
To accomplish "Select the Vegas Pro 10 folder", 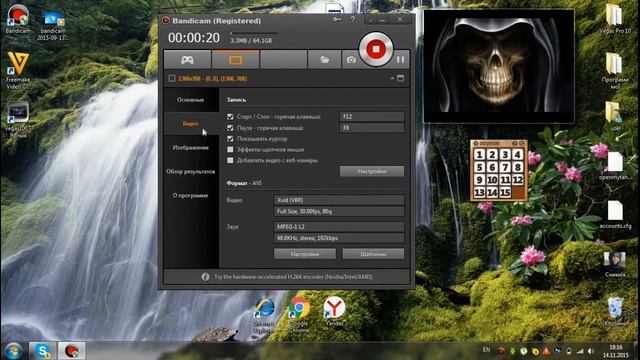I will tap(615, 19).
